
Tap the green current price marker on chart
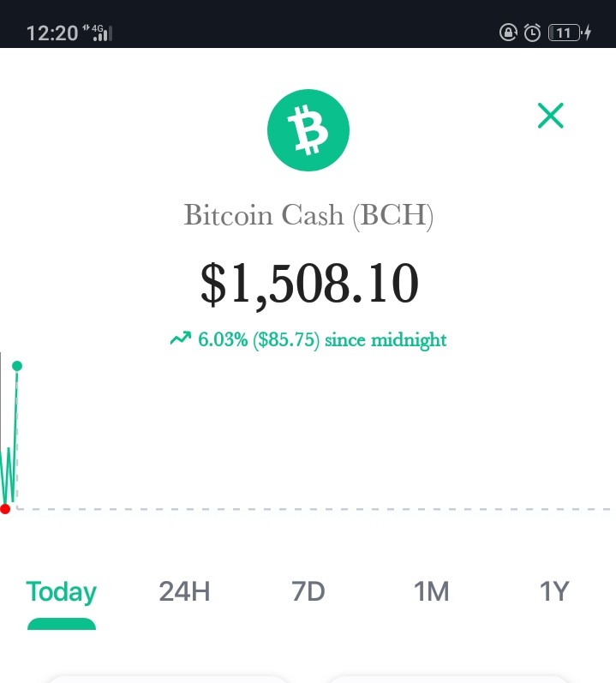17,366
